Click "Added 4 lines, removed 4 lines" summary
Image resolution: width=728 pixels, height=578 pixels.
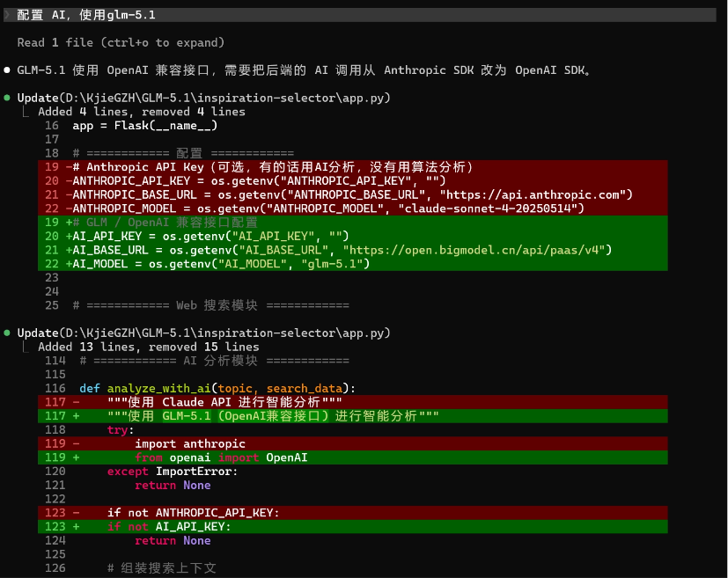tap(142, 112)
